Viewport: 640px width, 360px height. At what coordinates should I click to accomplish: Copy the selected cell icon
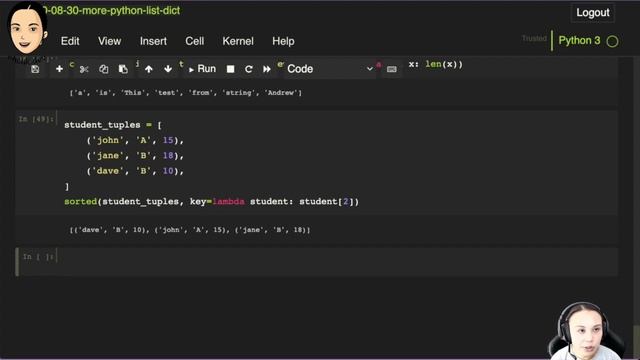pos(104,69)
